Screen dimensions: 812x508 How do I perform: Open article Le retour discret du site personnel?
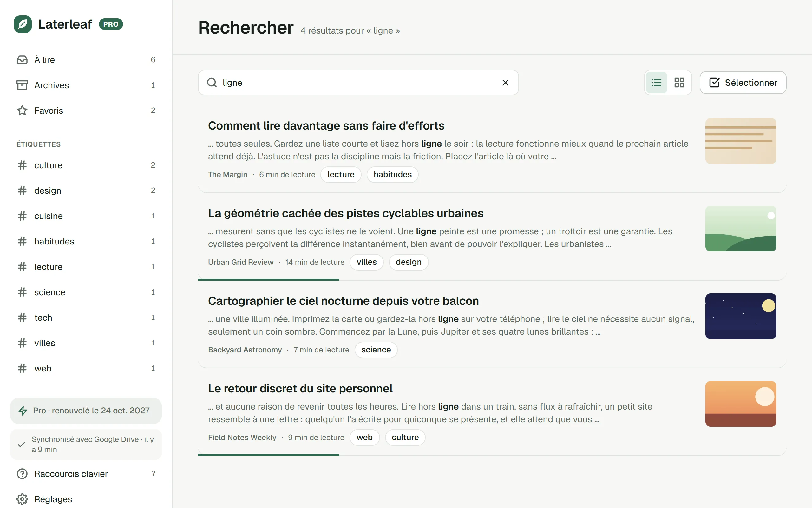coord(300,389)
